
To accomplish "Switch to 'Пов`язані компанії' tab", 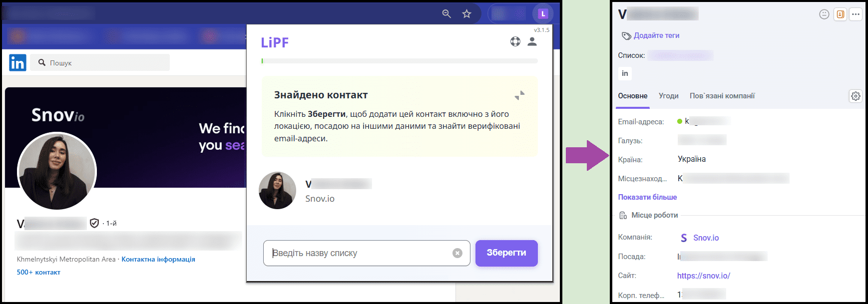I will (x=722, y=96).
